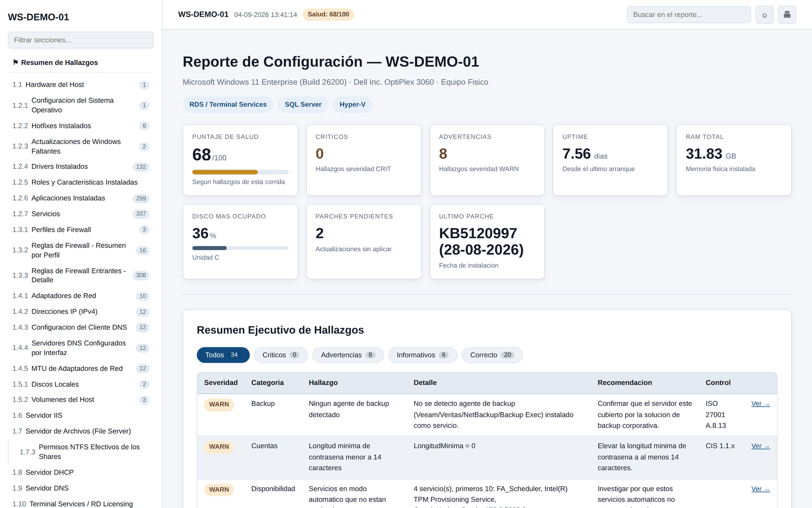
Task: Select the 1.2.7 Servicios section
Action: point(81,214)
